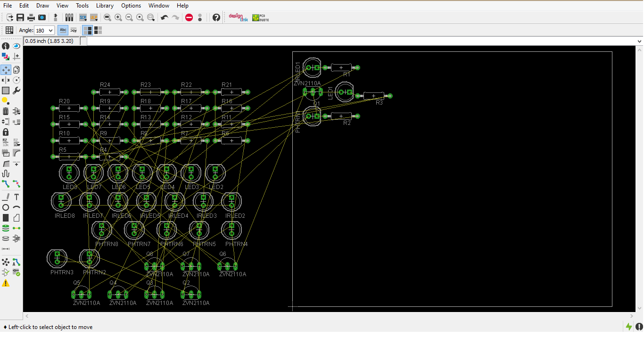Select the Text tool
Viewport: 644px width, 362px height.
click(16, 197)
